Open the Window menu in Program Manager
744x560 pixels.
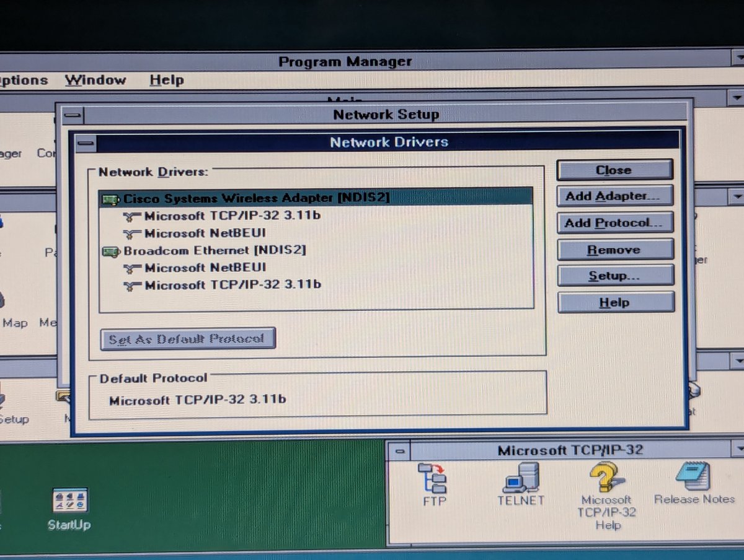click(95, 80)
